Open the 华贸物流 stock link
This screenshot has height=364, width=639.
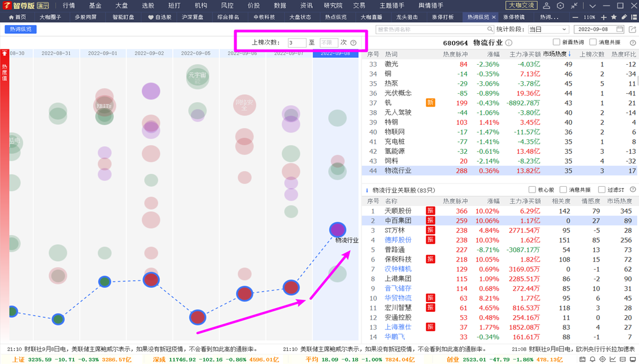point(398,298)
